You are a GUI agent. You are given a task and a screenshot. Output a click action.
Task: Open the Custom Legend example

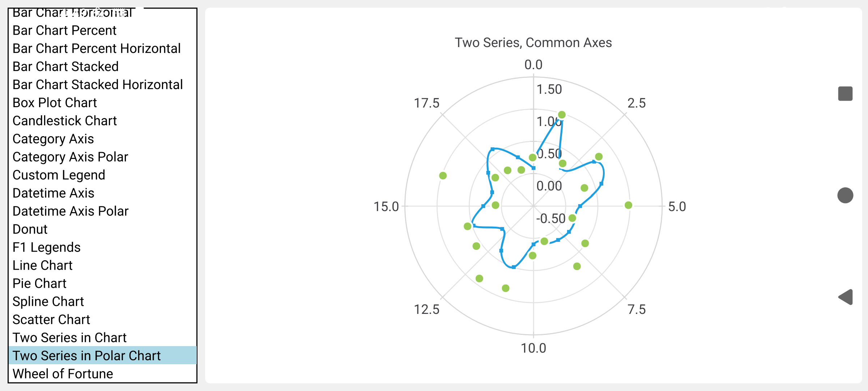pos(59,175)
